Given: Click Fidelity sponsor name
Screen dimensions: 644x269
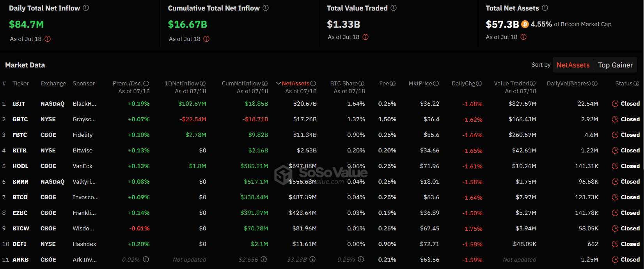Looking at the screenshot, I should click(83, 135).
